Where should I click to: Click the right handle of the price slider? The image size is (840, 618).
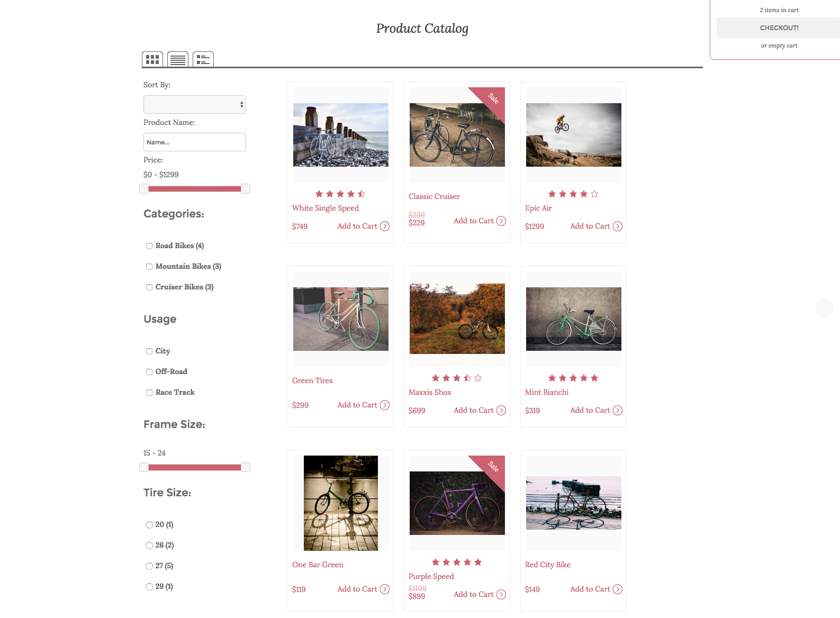(x=246, y=189)
